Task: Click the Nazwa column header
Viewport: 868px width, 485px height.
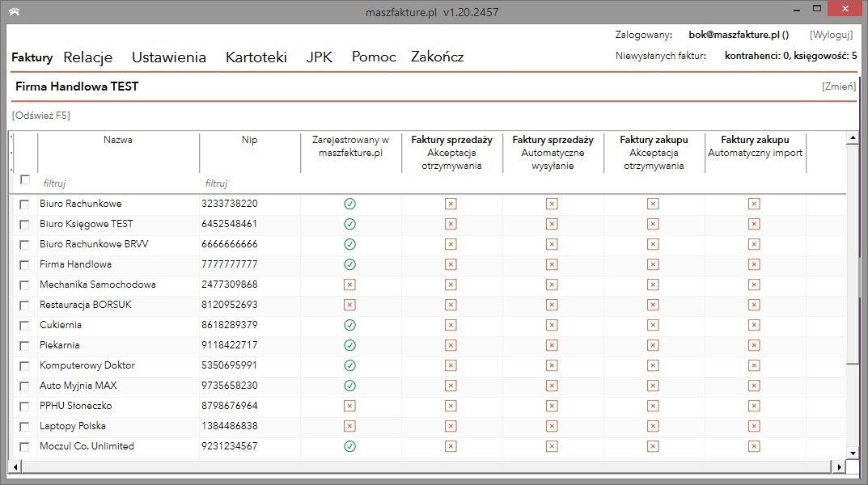Action: pos(118,140)
